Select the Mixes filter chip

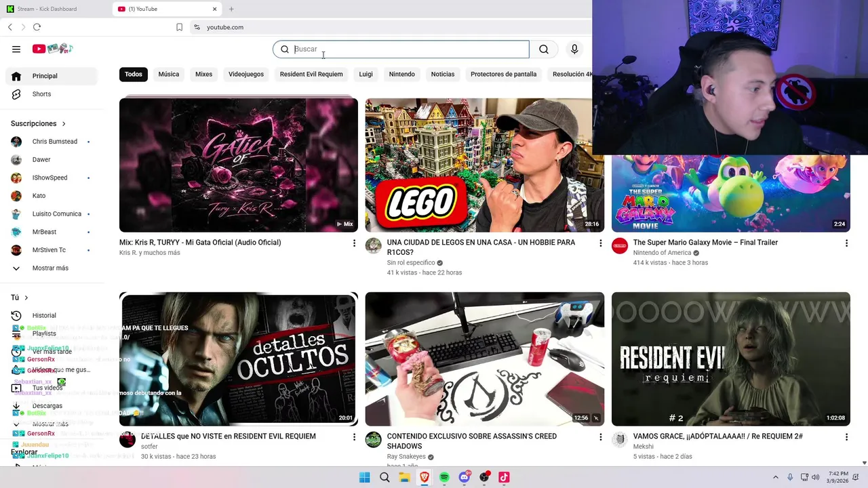tap(204, 74)
